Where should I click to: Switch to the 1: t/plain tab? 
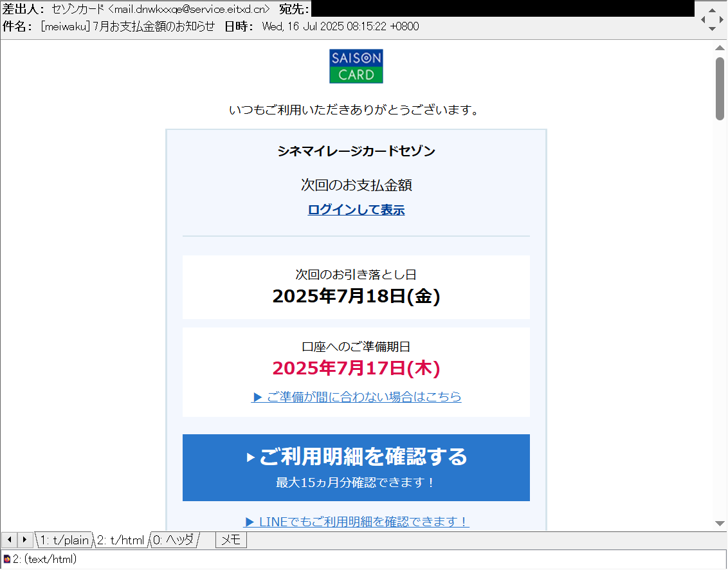click(64, 540)
